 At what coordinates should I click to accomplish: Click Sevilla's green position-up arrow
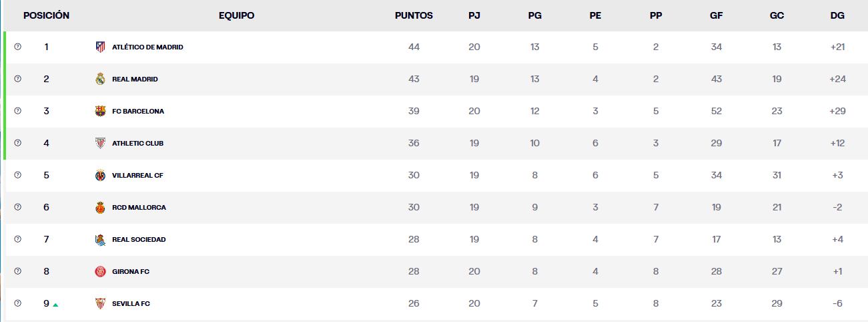click(x=55, y=305)
